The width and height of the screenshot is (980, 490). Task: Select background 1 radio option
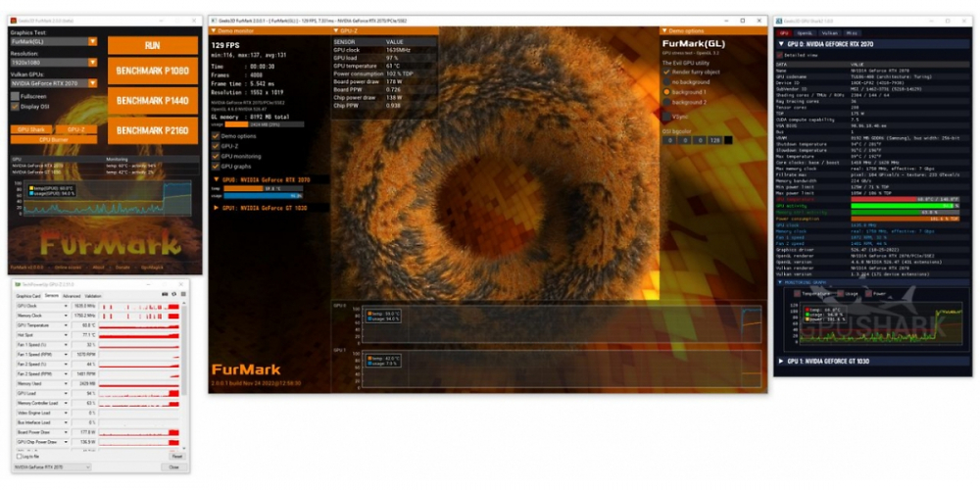coord(666,92)
